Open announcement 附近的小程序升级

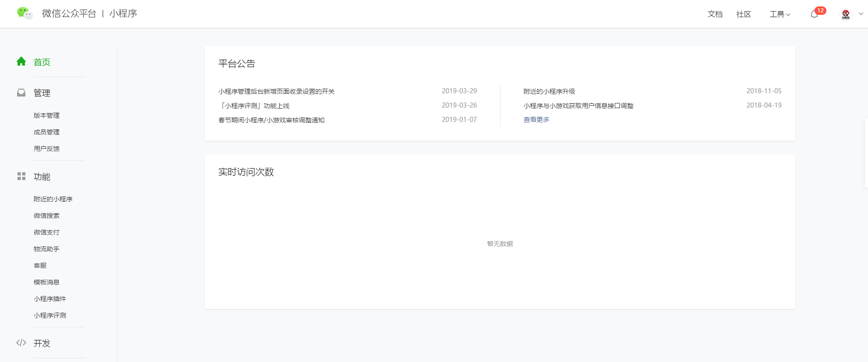(x=549, y=91)
